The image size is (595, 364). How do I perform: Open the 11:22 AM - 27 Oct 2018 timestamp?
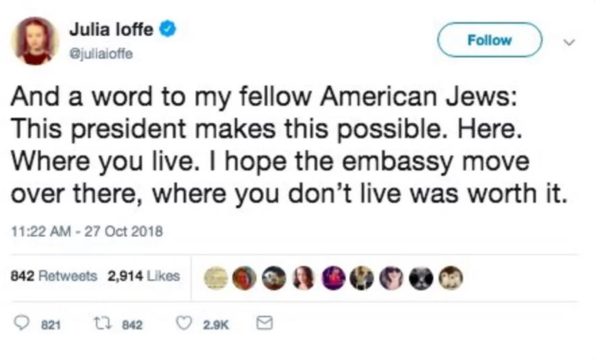click(x=87, y=231)
